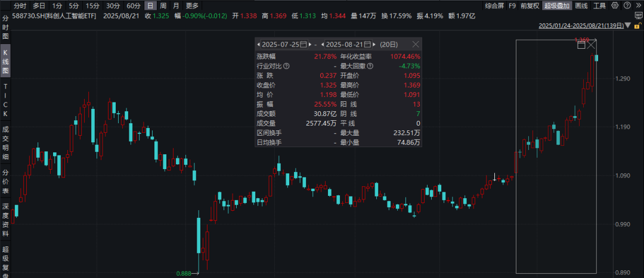Open the date range dropdown triangle
Image resolution: width=644 pixels, height=278 pixels.
[x=627, y=26]
